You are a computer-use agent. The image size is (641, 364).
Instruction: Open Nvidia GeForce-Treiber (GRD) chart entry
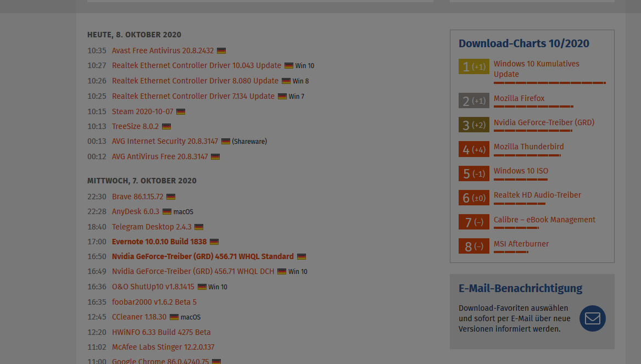(544, 122)
